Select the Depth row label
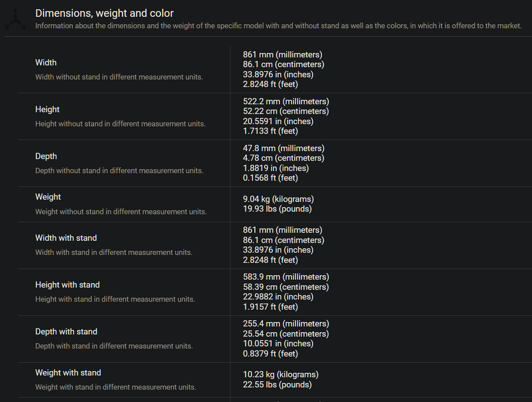Image resolution: width=532 pixels, height=402 pixels. (x=46, y=156)
